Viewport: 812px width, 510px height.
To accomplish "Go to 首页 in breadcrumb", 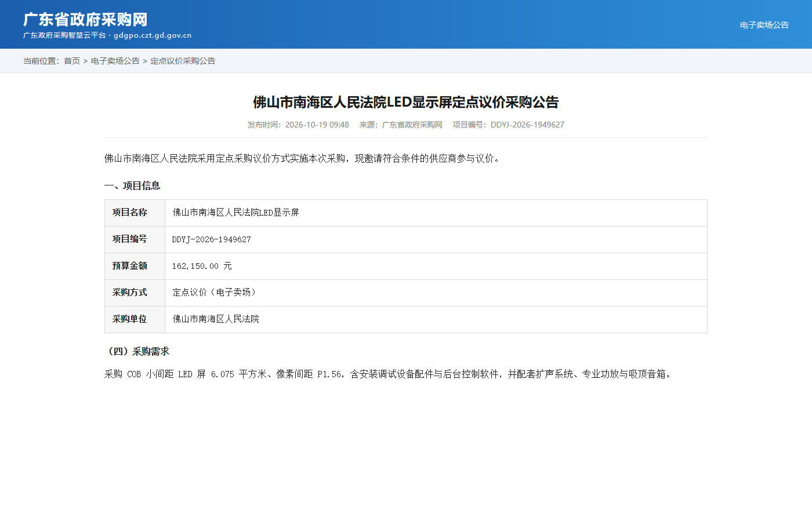I will [x=72, y=61].
